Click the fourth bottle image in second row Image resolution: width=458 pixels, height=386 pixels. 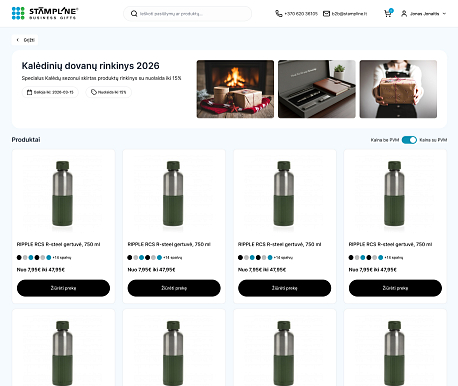[395, 353]
